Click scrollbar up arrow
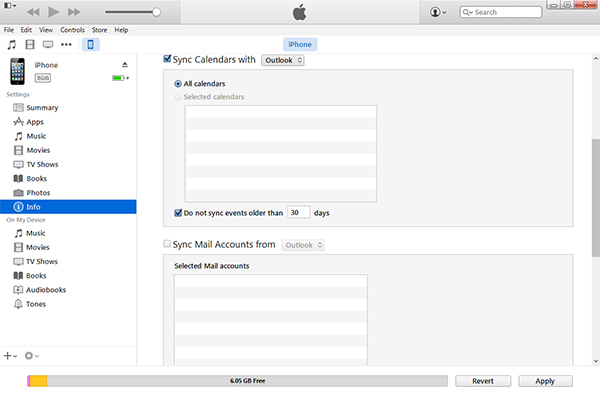Viewport: 600px width, 396px height. [x=595, y=59]
